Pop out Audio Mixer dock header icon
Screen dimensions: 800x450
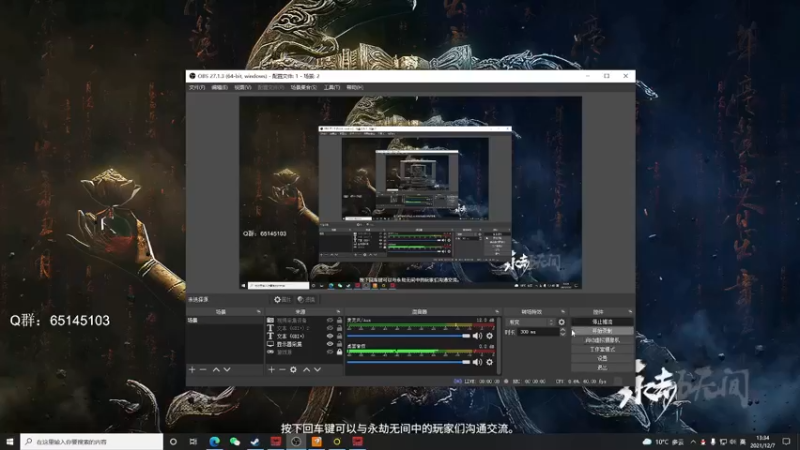point(497,312)
